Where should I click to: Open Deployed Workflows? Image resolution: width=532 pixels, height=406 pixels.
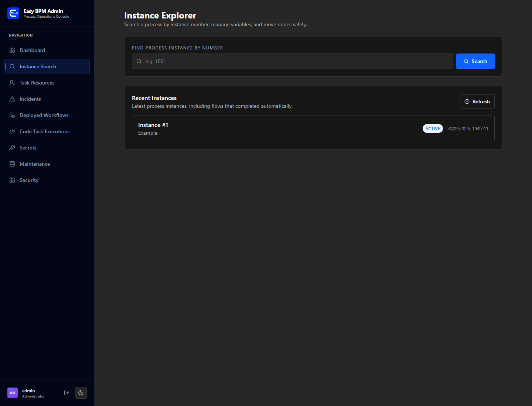47,115
